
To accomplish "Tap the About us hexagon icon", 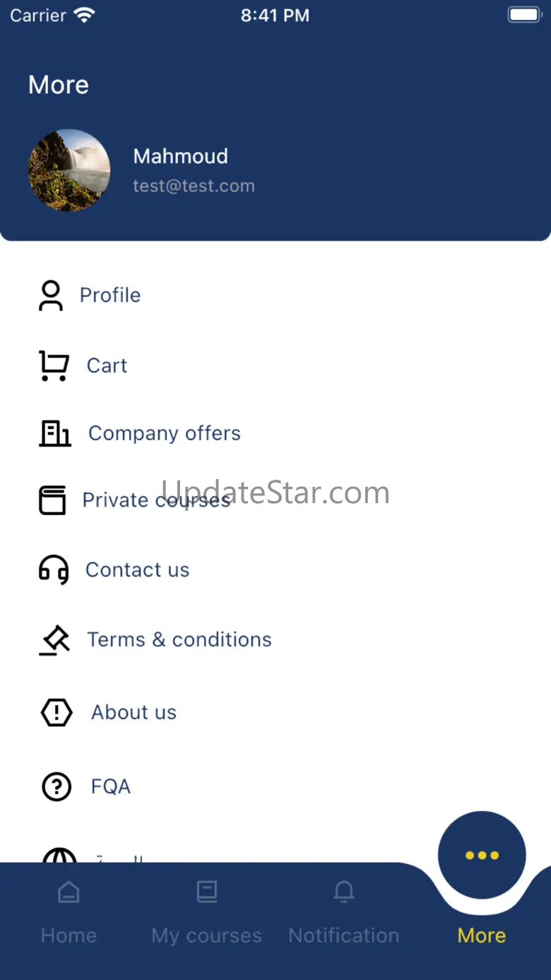I will (57, 712).
